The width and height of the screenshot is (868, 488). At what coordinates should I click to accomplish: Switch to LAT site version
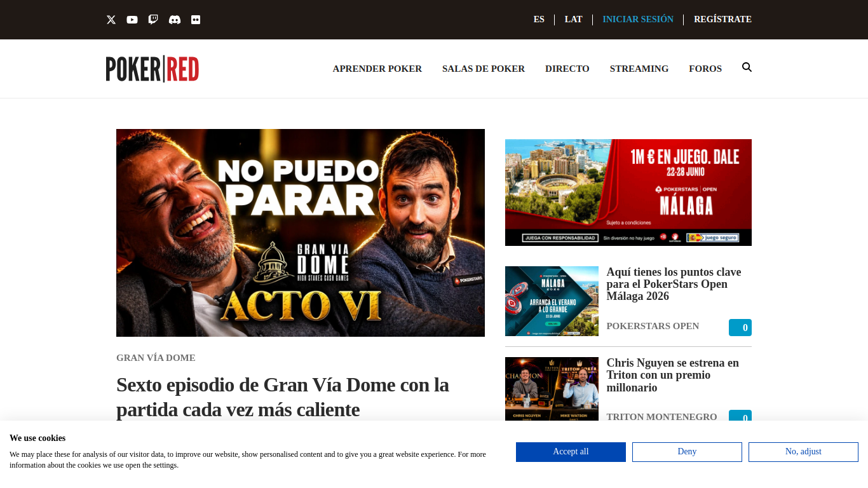[573, 20]
